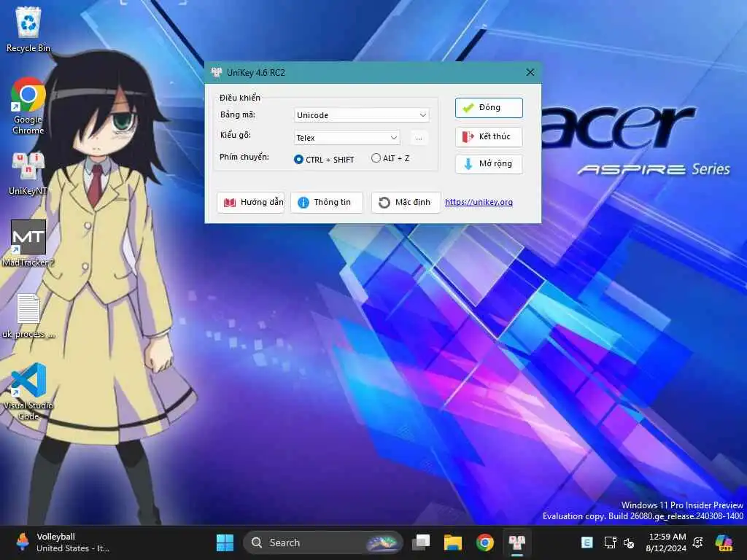This screenshot has width=747, height=560.
Task: Open the MadTracker 2 desktop shortcut
Action: point(28,243)
